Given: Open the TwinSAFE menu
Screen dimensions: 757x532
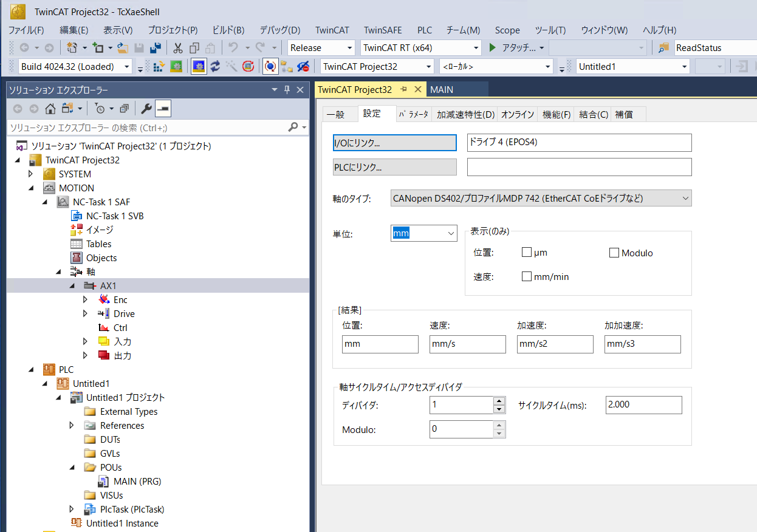Looking at the screenshot, I should pos(383,30).
